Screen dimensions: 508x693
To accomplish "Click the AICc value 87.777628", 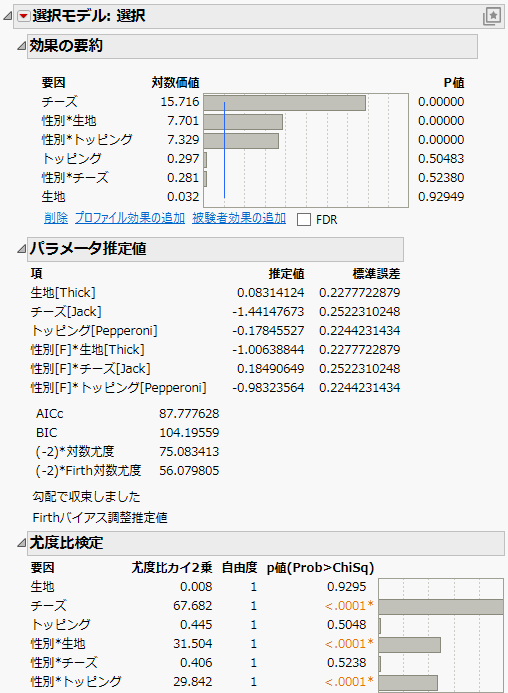I will 189,414.
